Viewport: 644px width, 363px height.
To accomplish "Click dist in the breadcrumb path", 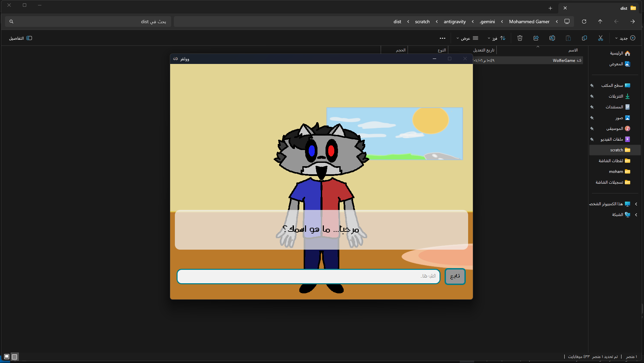I will (x=397, y=22).
